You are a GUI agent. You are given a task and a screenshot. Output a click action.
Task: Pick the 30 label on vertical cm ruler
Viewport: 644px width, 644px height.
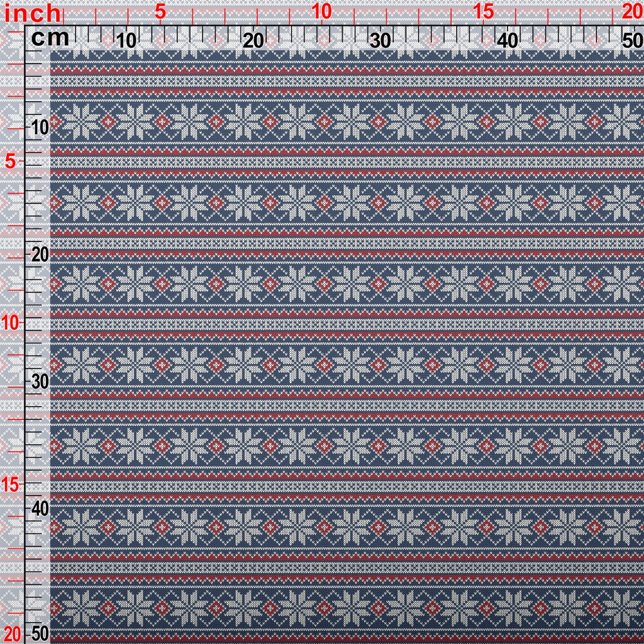click(40, 382)
